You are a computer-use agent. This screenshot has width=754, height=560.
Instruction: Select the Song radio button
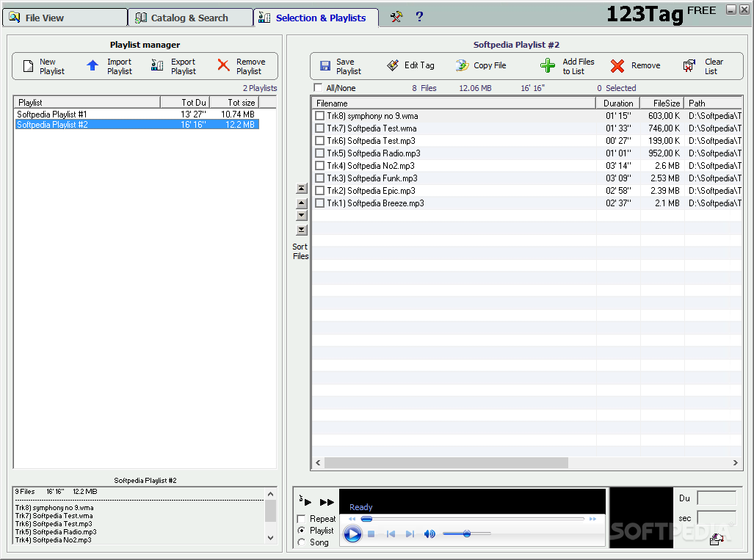pyautogui.click(x=302, y=542)
